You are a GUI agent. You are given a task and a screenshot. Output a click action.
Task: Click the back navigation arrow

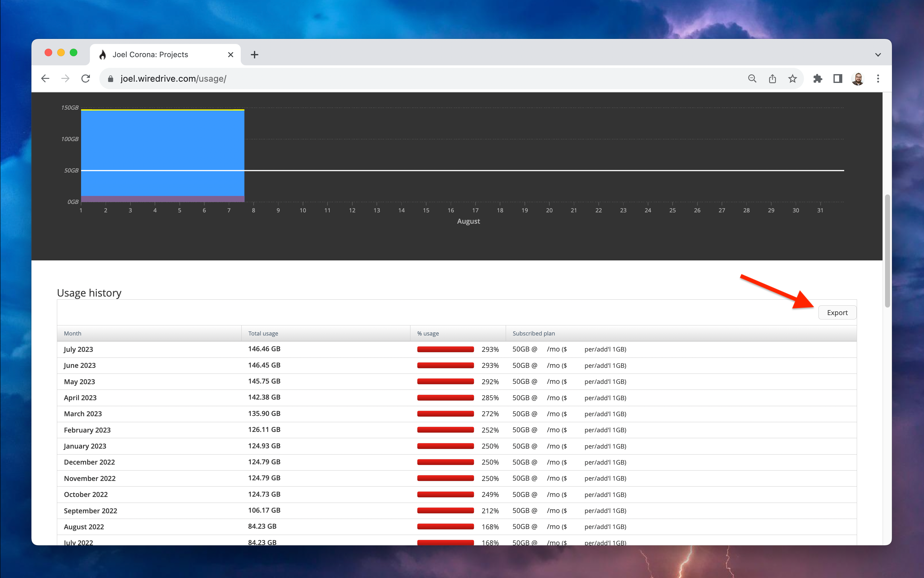(45, 78)
